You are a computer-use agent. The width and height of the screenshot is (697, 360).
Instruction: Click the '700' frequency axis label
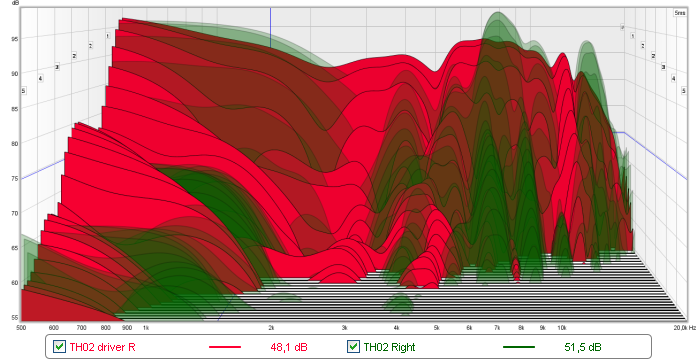tap(81, 328)
